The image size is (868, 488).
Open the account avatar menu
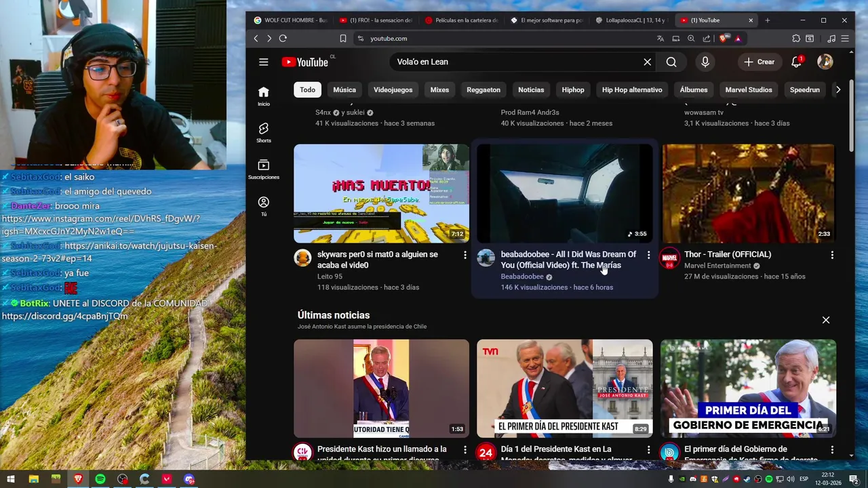(x=825, y=62)
